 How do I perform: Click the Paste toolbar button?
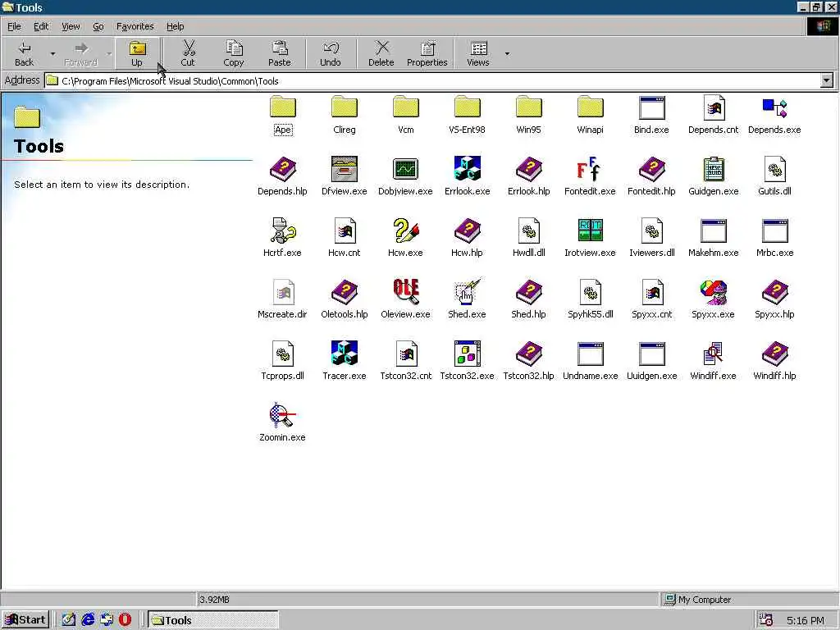[279, 53]
